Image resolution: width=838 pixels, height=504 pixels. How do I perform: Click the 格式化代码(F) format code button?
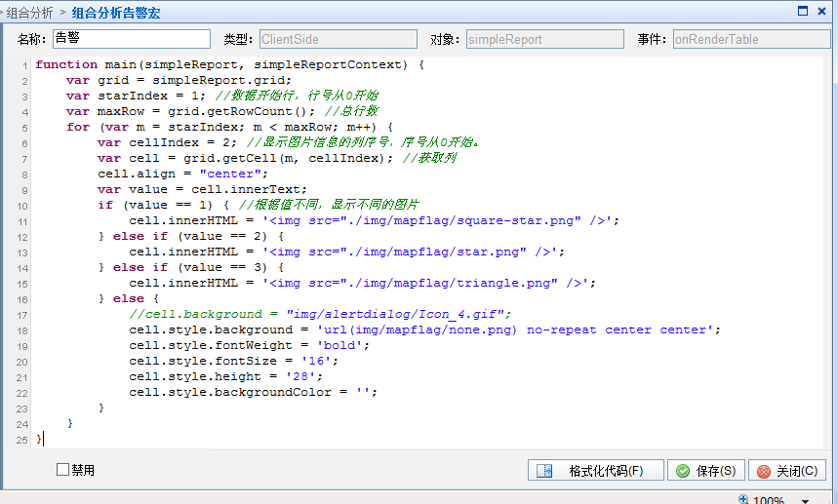tap(596, 470)
